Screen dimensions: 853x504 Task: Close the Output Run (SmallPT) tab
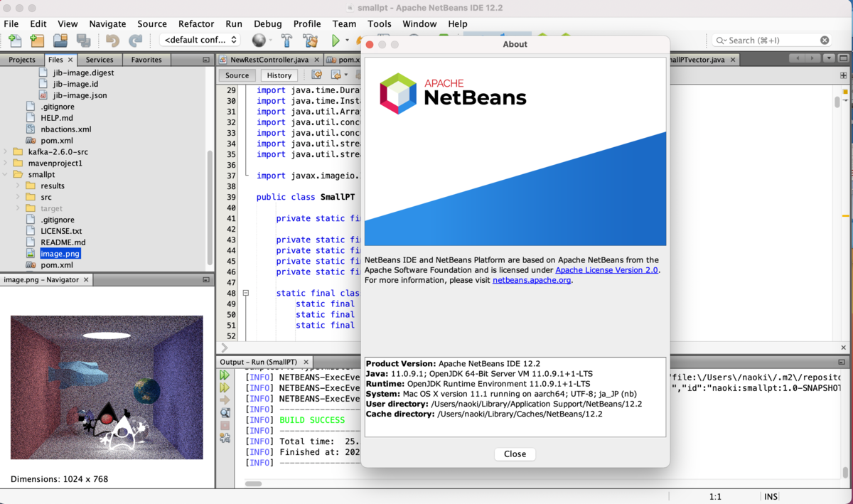pyautogui.click(x=306, y=363)
